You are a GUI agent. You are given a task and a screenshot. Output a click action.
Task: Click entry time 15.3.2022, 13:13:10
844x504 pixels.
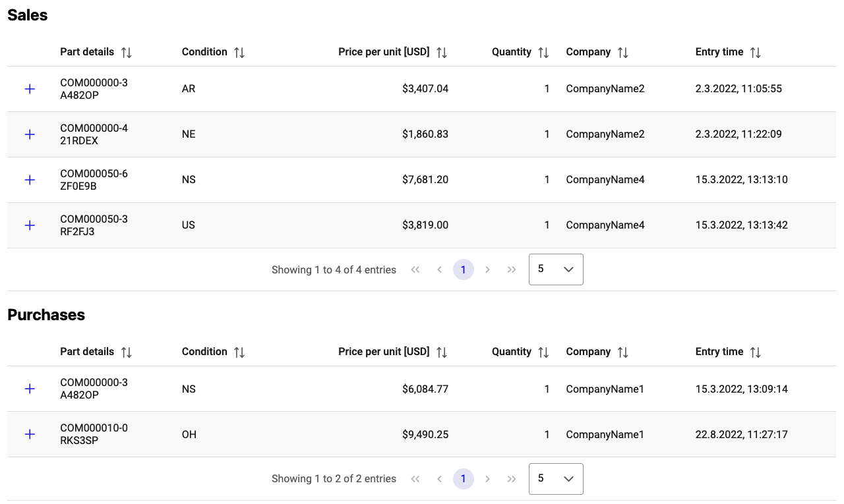(x=742, y=180)
